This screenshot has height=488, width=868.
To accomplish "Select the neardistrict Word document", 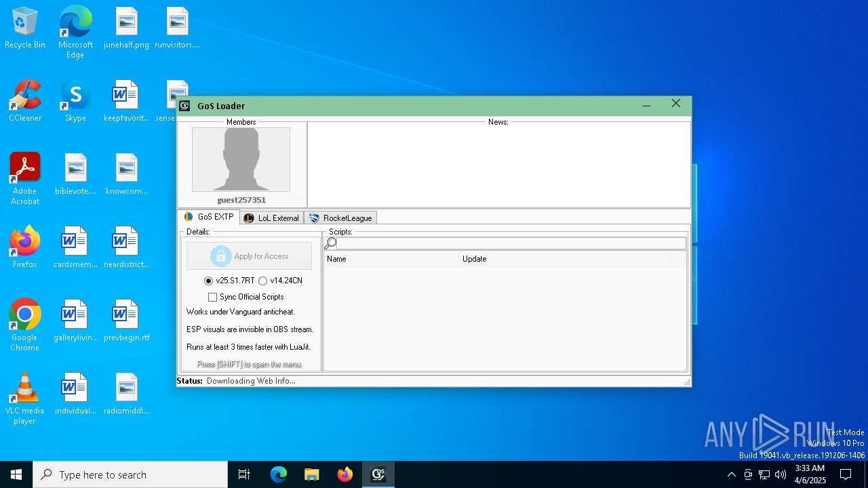I will [x=126, y=248].
